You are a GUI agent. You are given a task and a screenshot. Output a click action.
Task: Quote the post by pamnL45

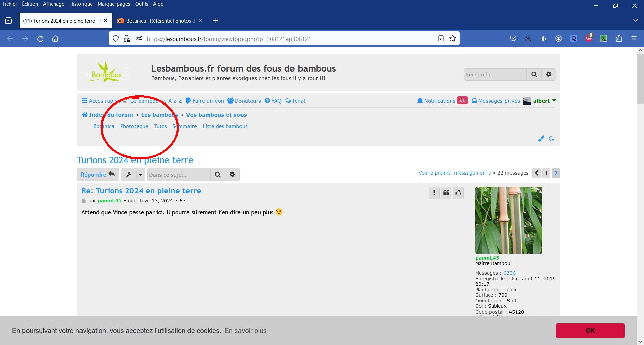(x=446, y=193)
